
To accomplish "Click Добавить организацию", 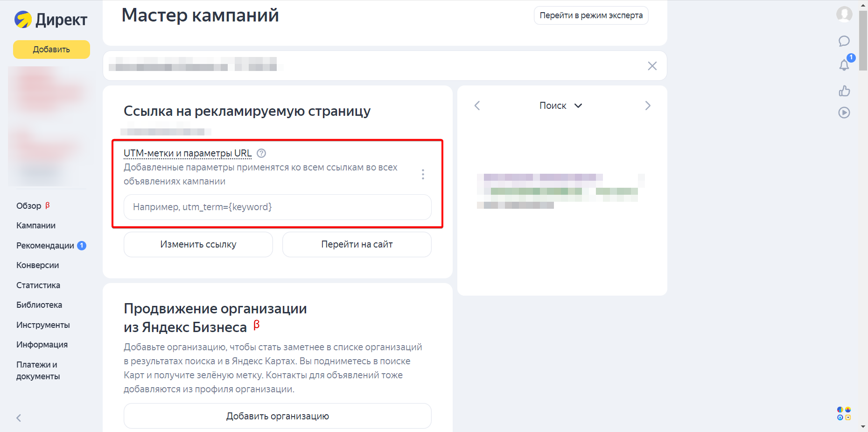I will coord(277,416).
